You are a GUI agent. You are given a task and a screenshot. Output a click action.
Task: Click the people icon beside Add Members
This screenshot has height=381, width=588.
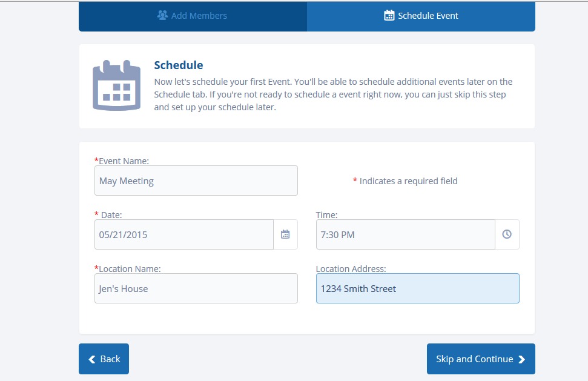click(x=162, y=16)
